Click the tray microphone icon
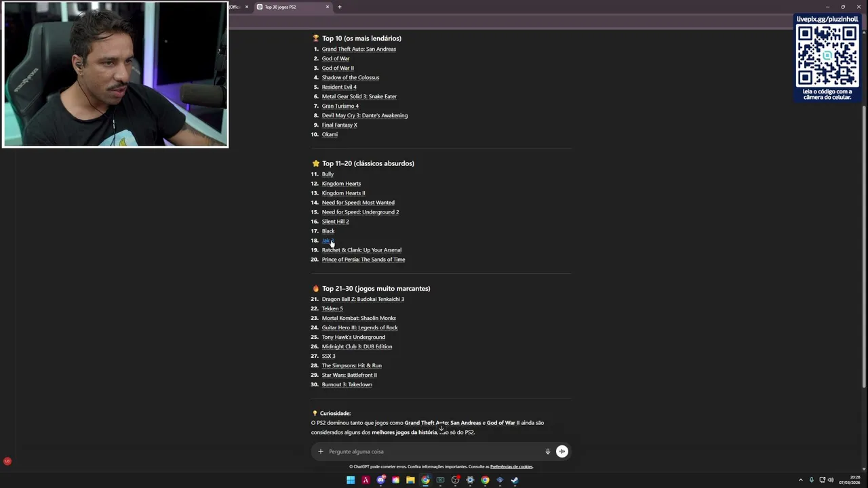This screenshot has width=868, height=488. coord(812,480)
